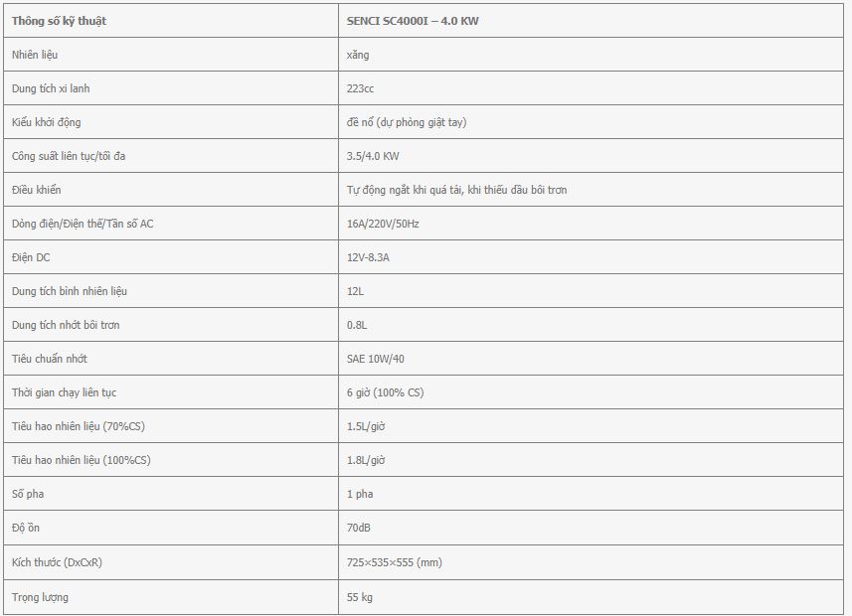
Task: Click the '223cc' cylinder capacity value
Action: (x=360, y=88)
